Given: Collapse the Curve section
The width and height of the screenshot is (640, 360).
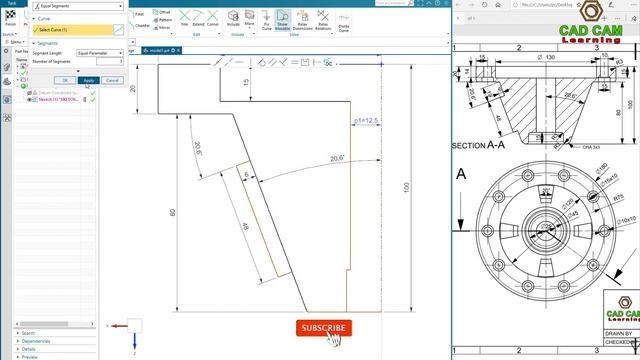Looking at the screenshot, I should click(34, 19).
